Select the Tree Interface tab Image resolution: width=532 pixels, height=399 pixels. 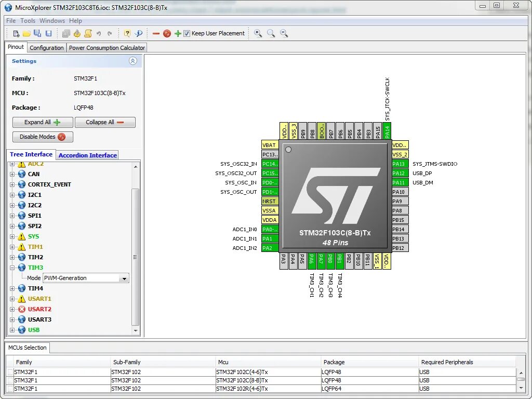[x=31, y=154]
